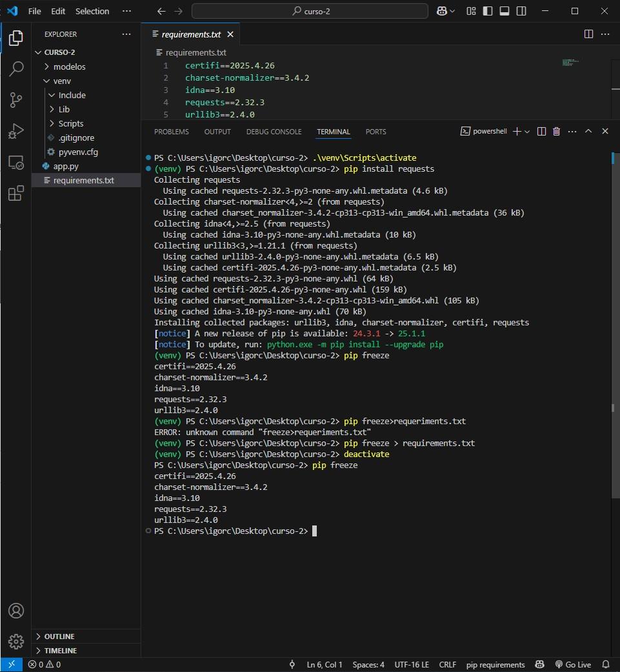Click the curso-2 command center search box

[x=310, y=11]
